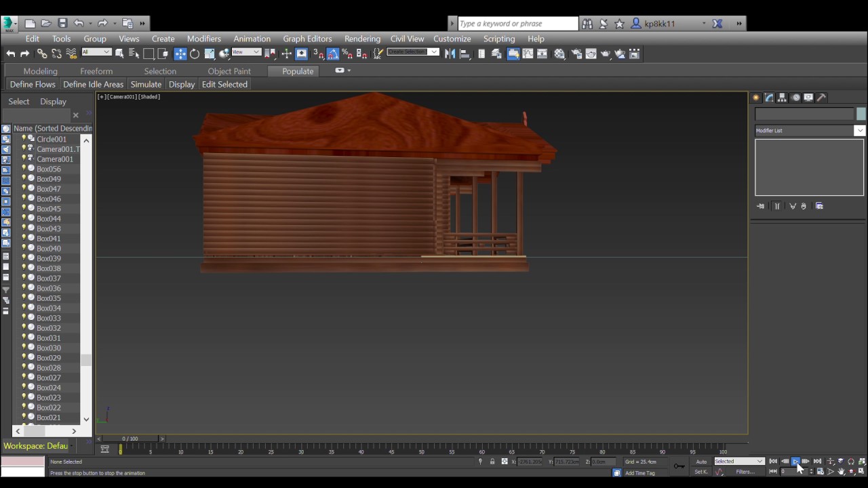
Task: Click the Define Idle Areas button
Action: [x=93, y=84]
